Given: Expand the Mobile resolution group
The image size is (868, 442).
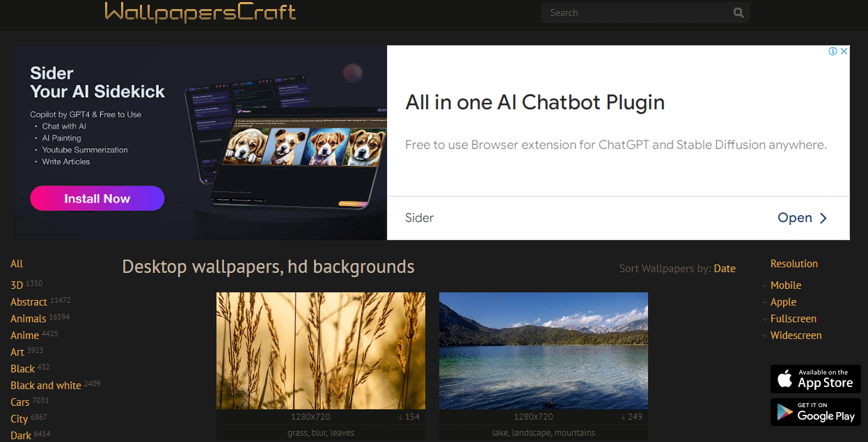Looking at the screenshot, I should [765, 285].
